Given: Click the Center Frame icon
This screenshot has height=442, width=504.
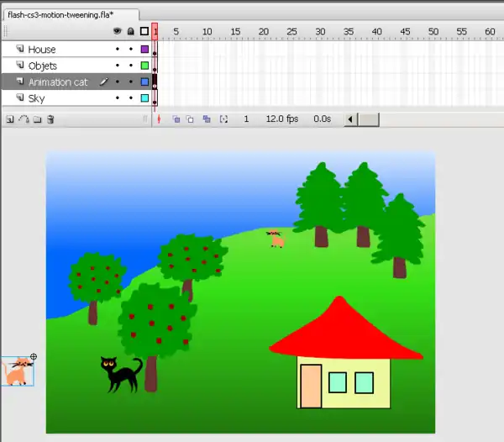Looking at the screenshot, I should 158,119.
